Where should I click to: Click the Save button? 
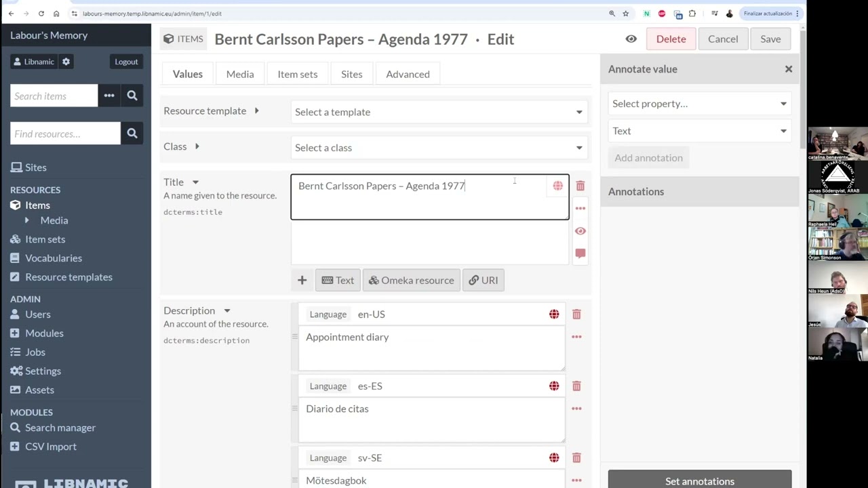(x=770, y=39)
